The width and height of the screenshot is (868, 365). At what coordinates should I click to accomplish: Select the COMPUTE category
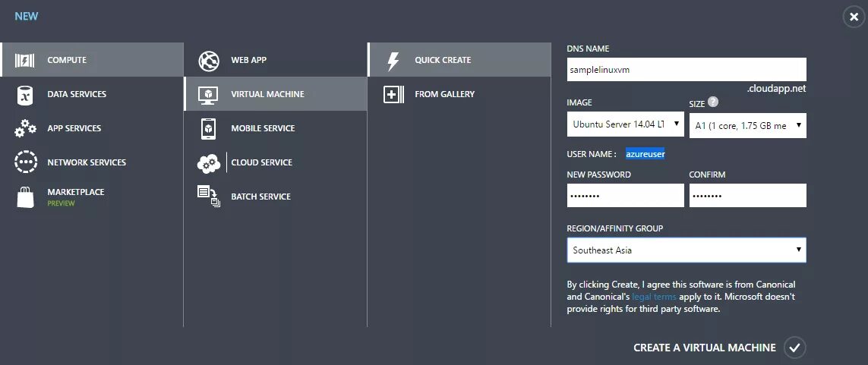pyautogui.click(x=92, y=60)
